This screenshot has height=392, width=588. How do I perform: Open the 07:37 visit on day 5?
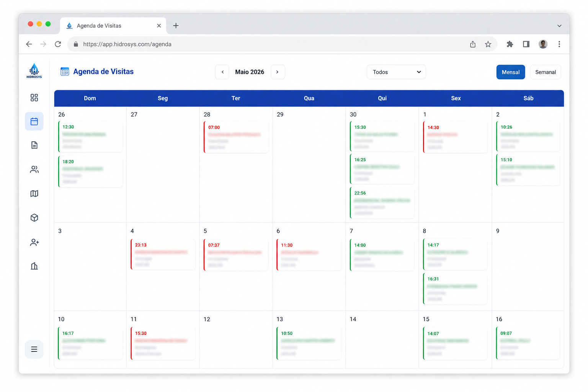click(236, 255)
